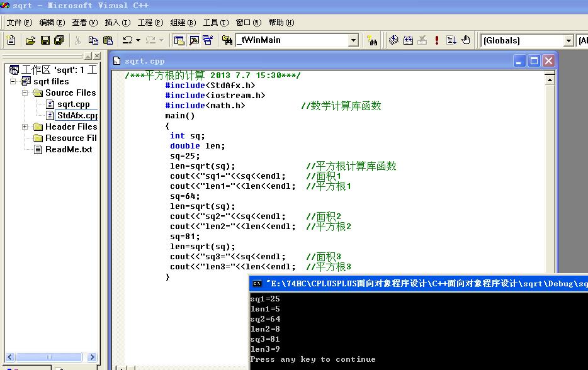588x370 pixels.
Task: Open the 帮助(H) menu
Action: [281, 23]
